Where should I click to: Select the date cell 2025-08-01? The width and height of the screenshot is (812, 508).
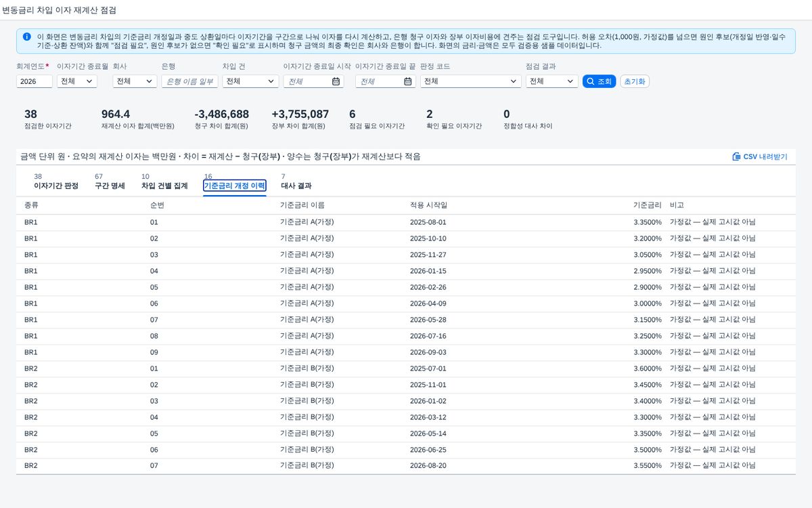pyautogui.click(x=428, y=222)
